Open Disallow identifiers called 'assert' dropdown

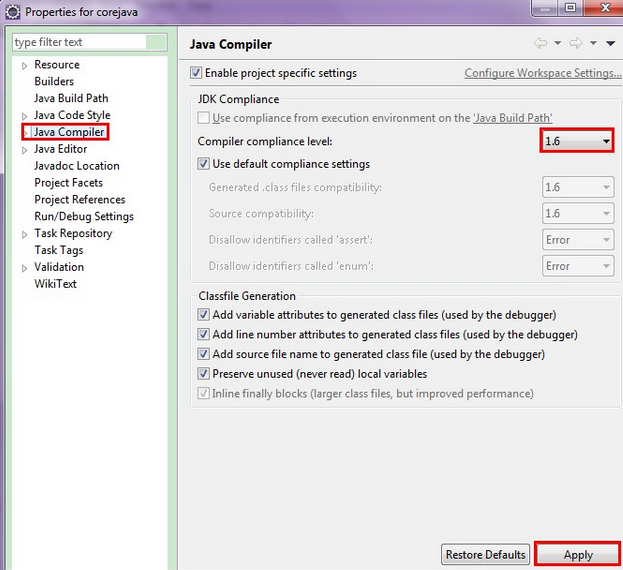(578, 240)
